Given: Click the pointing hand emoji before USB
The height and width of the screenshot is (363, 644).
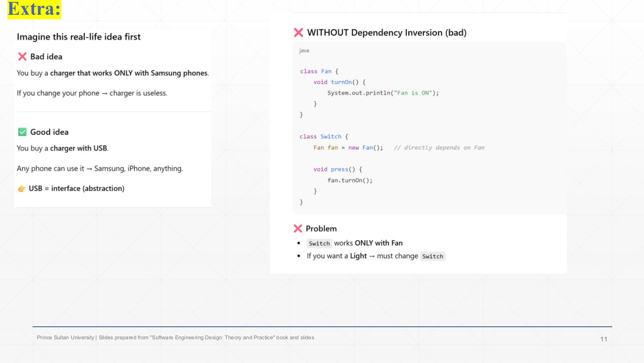Looking at the screenshot, I should click(x=22, y=189).
